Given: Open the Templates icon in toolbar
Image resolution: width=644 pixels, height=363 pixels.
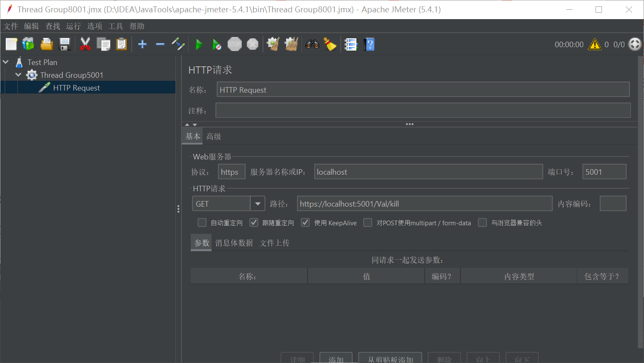Looking at the screenshot, I should [28, 44].
